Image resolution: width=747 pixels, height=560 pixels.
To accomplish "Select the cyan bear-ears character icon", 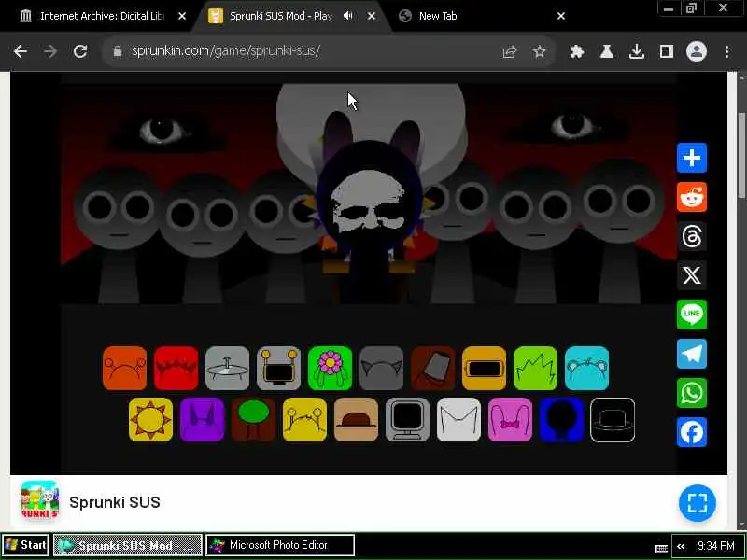I will tap(587, 368).
